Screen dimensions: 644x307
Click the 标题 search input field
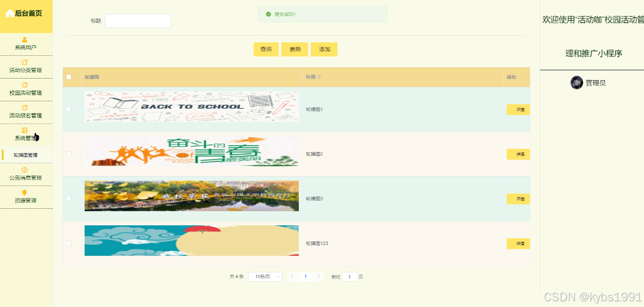tap(138, 21)
